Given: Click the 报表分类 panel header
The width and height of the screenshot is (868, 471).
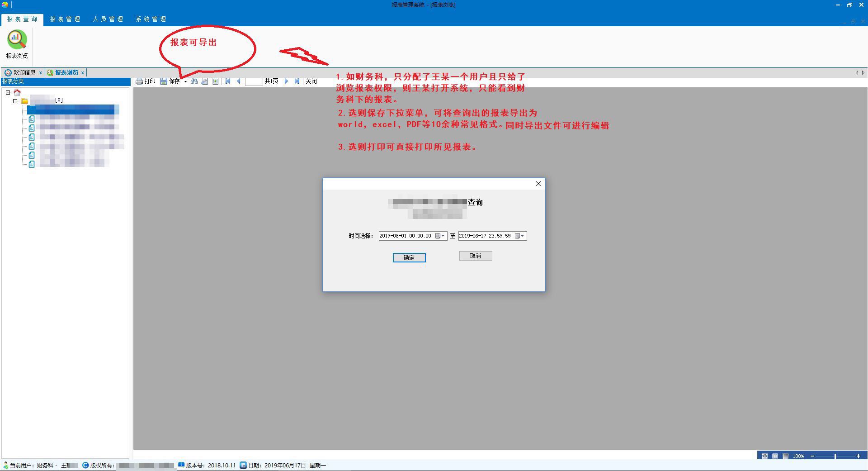Looking at the screenshot, I should pos(66,82).
